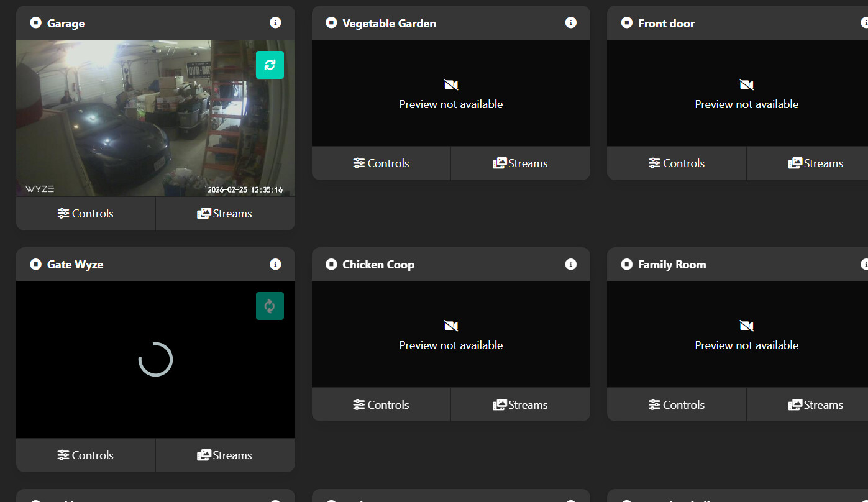The width and height of the screenshot is (868, 502).
Task: Open Controls for the Chicken Coop camera
Action: 381,404
